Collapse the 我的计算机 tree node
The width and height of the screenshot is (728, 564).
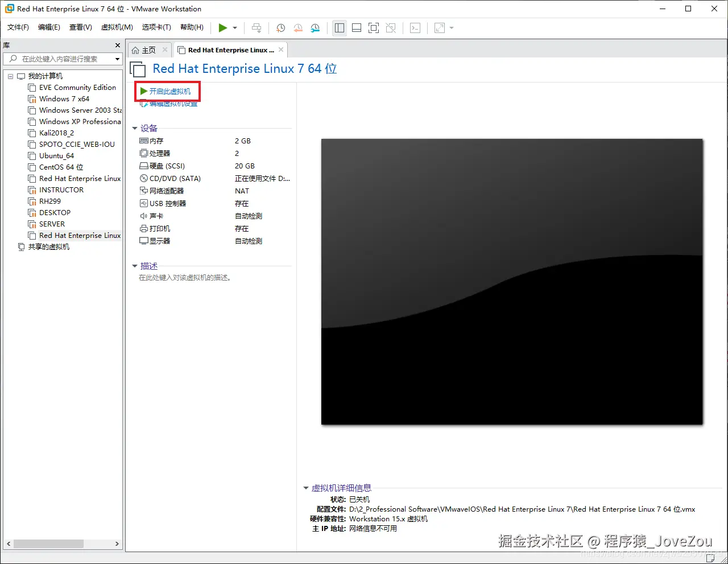(10, 76)
